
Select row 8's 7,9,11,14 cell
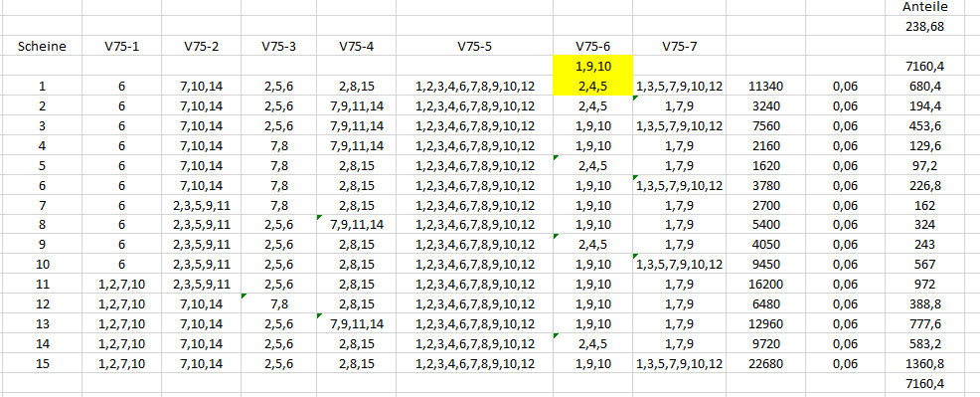pos(356,225)
